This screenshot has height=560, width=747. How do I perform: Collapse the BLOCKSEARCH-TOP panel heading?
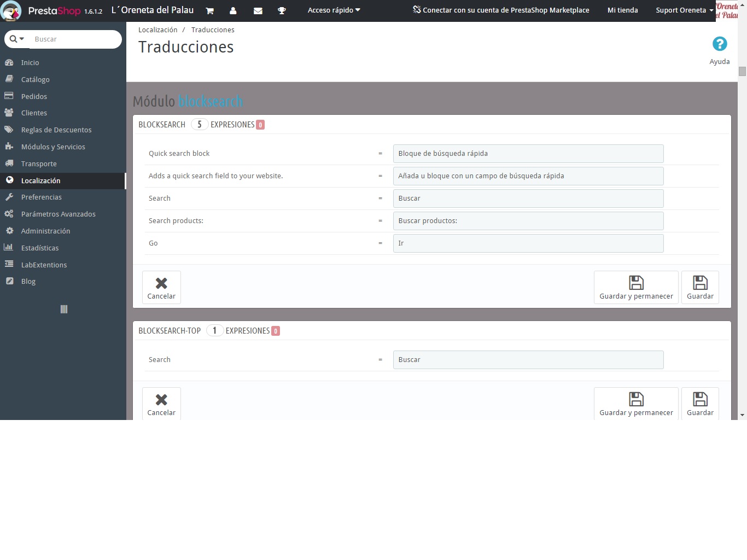click(x=432, y=331)
